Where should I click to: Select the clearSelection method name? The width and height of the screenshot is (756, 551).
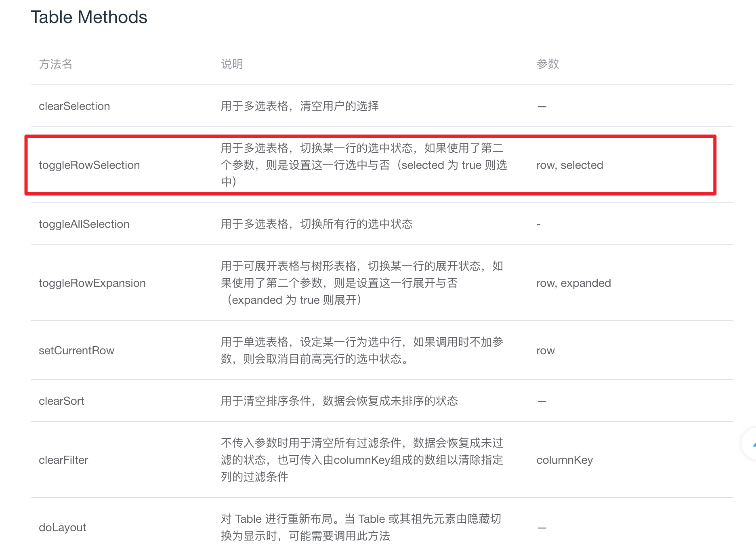click(x=74, y=106)
